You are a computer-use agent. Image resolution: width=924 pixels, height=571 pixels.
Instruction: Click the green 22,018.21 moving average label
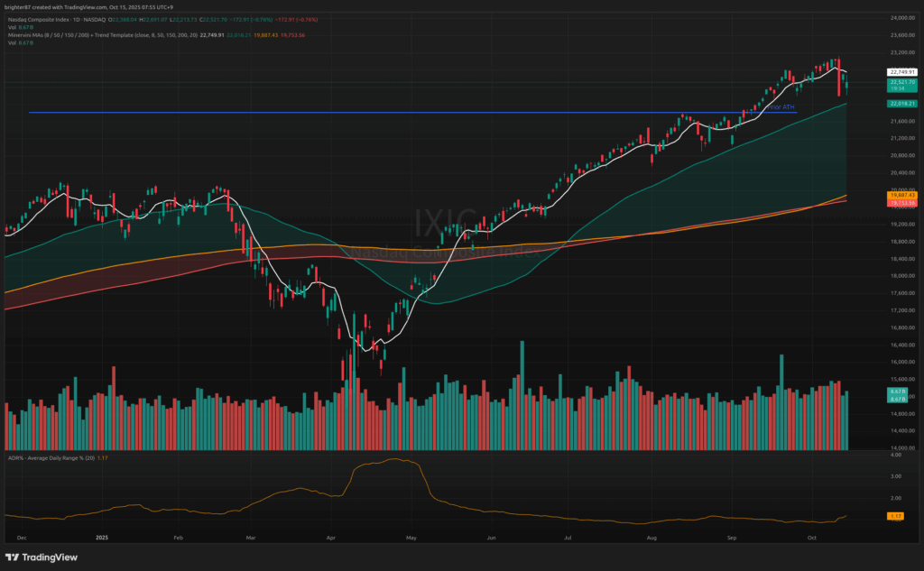point(902,104)
